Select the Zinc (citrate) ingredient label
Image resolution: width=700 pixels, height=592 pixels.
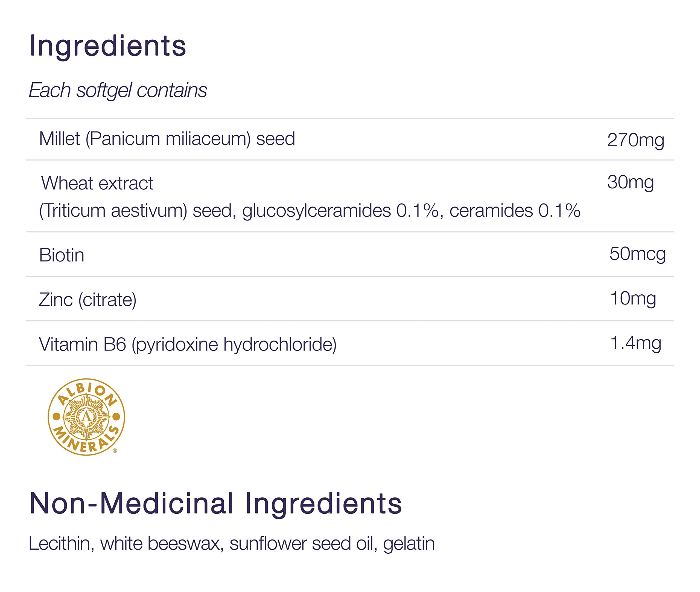(x=88, y=300)
